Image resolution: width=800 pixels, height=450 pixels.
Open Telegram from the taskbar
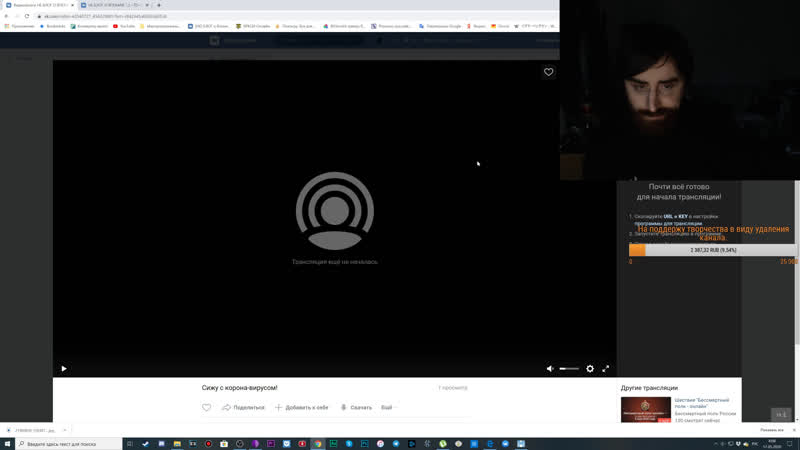[396, 444]
